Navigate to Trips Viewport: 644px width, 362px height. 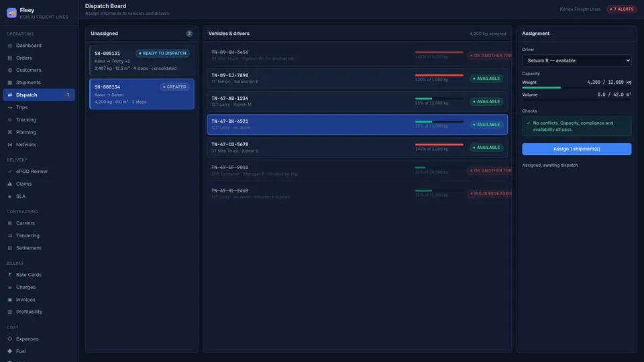(x=39, y=107)
